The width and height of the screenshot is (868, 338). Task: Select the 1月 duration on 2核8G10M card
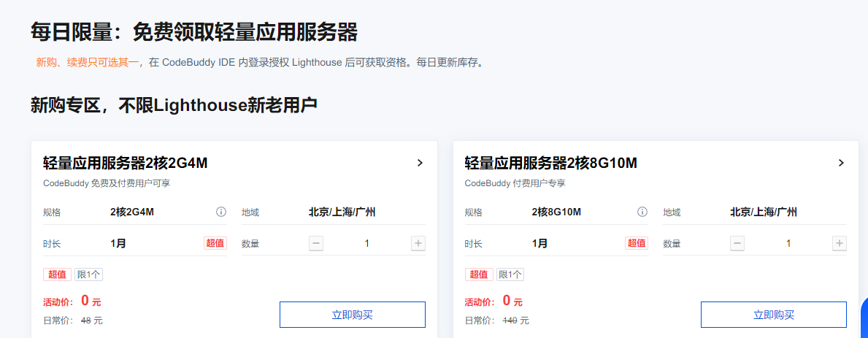[539, 243]
